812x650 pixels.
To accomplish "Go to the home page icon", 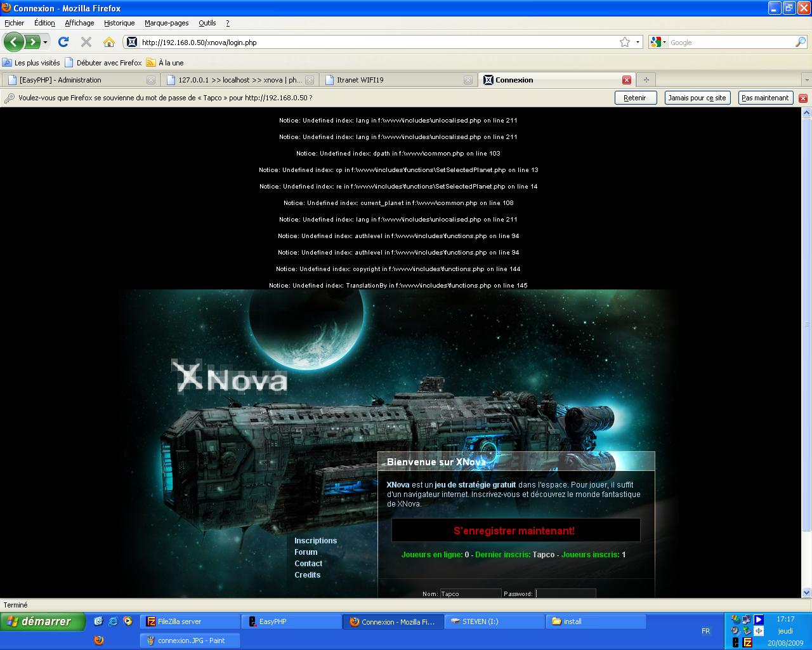I will click(109, 42).
